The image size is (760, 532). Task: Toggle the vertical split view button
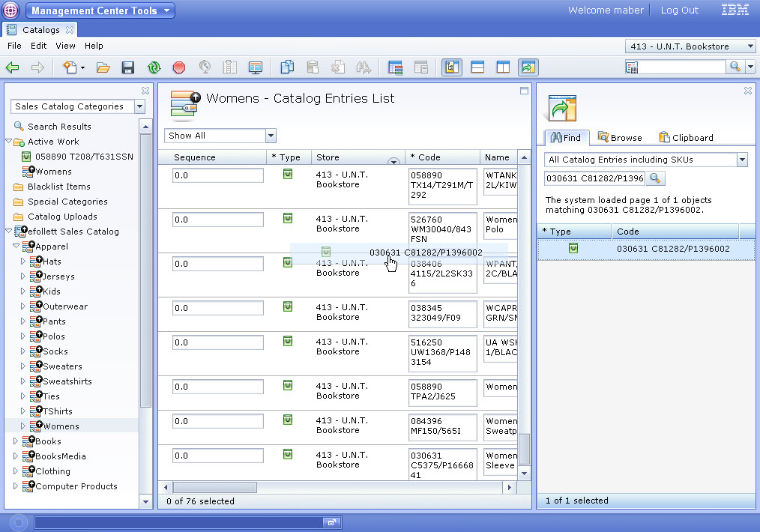[503, 67]
